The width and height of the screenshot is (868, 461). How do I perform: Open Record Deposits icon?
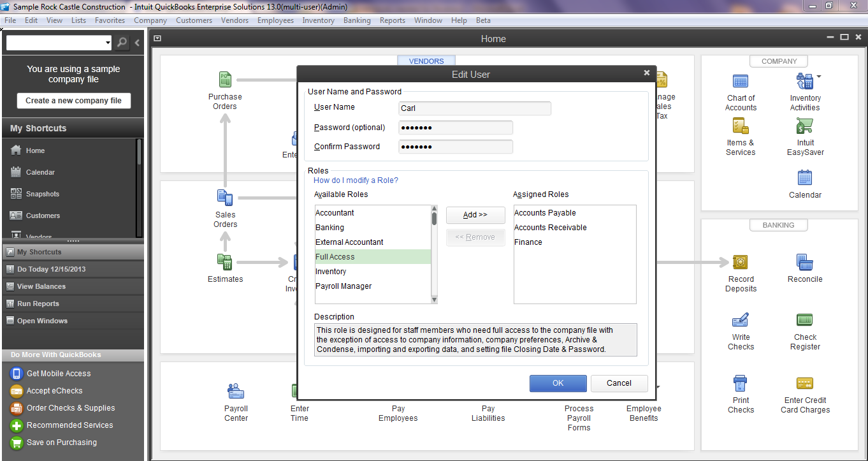(741, 262)
